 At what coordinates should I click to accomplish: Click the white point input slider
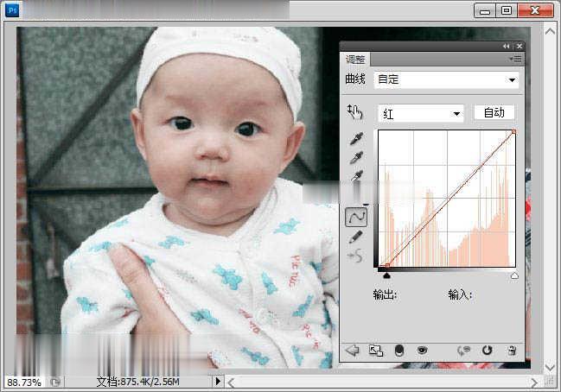[514, 275]
